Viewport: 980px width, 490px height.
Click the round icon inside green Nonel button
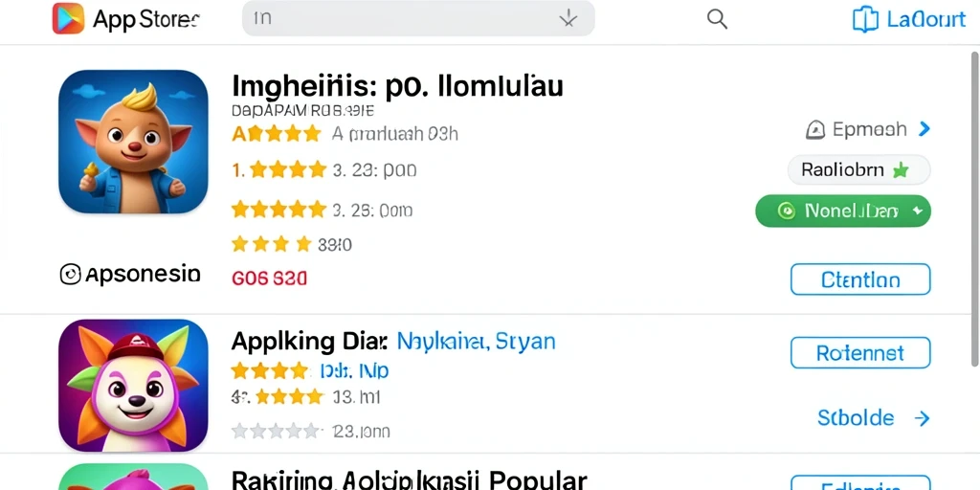click(786, 212)
